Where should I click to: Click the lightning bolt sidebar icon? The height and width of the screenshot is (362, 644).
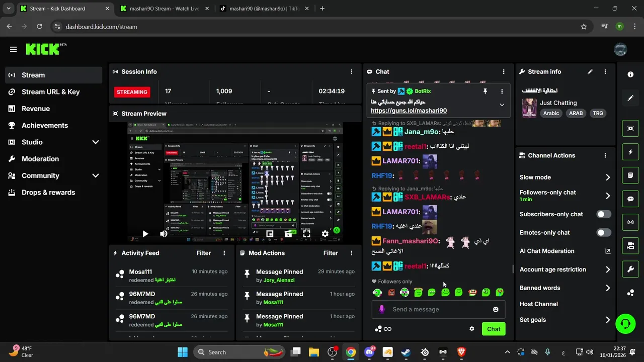click(x=630, y=152)
